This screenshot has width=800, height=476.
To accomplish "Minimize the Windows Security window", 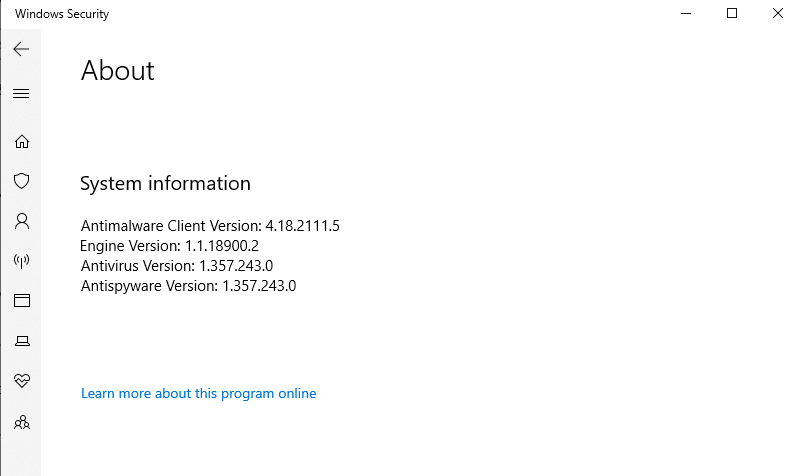I will [686, 14].
